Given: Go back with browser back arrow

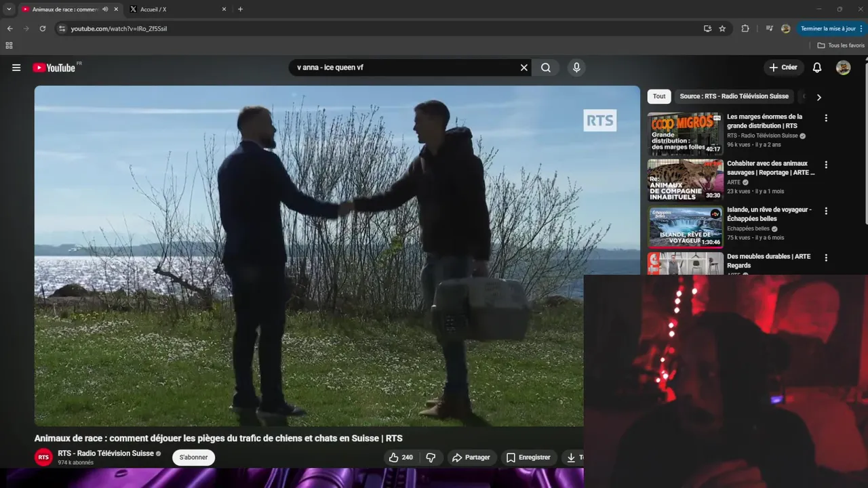Looking at the screenshot, I should pos(9,28).
